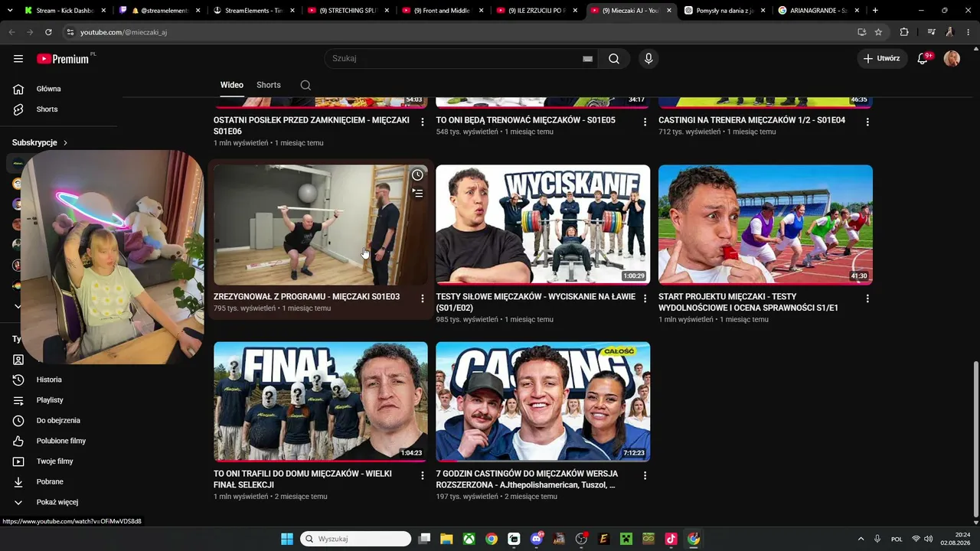Open YouTube notifications bell

(923, 59)
